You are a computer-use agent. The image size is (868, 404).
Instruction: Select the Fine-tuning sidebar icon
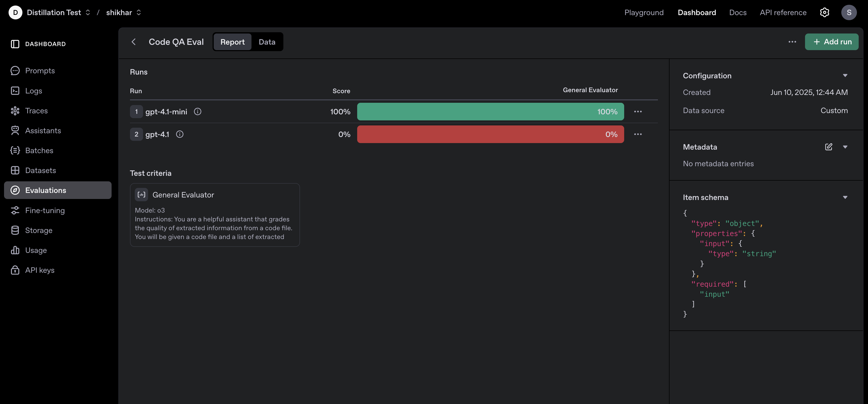[x=15, y=210]
